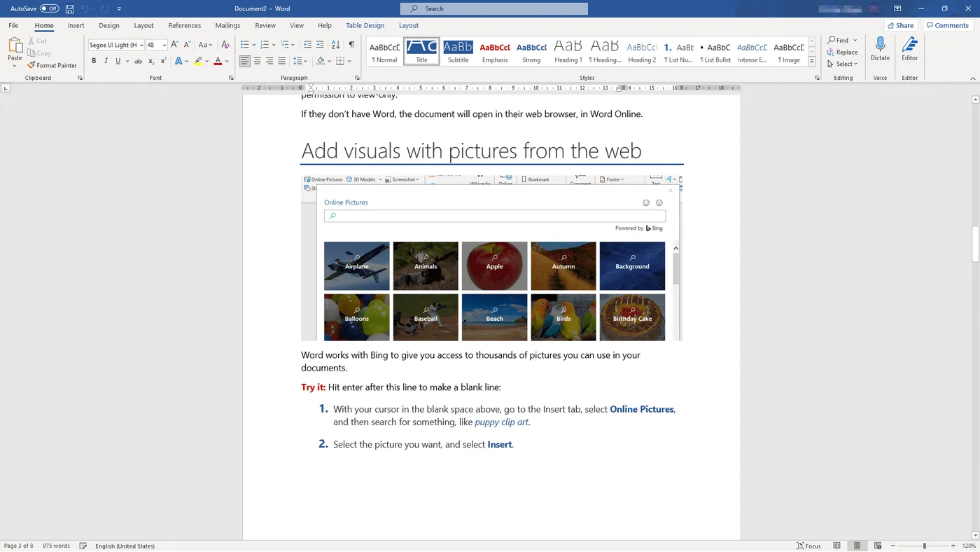This screenshot has width=980, height=552.
Task: Toggle paragraph marks display
Action: point(351,45)
